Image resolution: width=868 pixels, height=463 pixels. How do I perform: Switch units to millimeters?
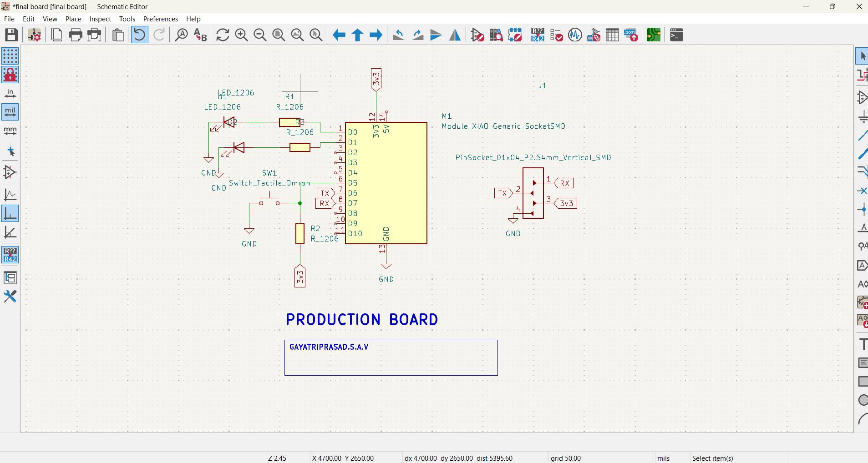tap(10, 131)
